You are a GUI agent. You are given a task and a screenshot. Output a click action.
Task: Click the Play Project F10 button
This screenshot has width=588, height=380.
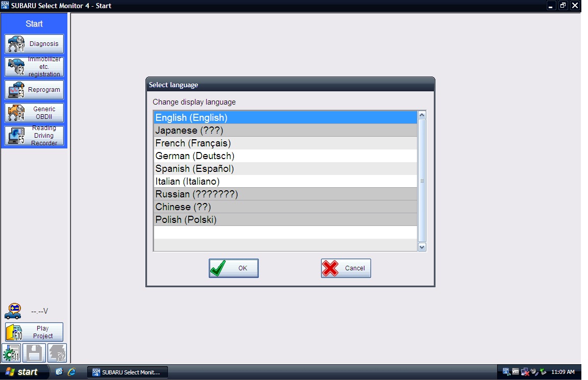pos(34,332)
